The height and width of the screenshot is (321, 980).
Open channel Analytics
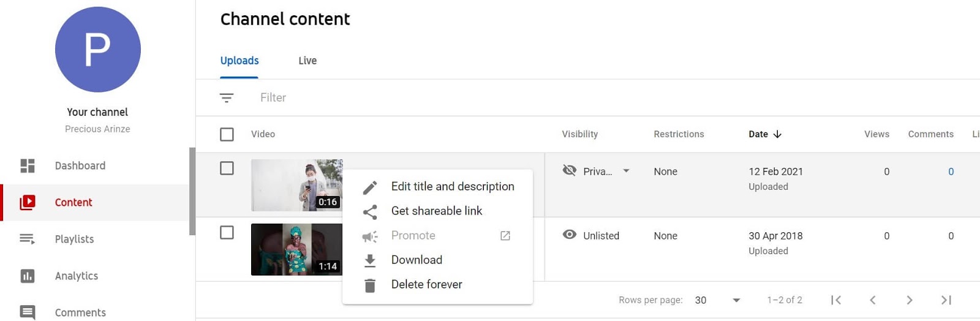[76, 276]
